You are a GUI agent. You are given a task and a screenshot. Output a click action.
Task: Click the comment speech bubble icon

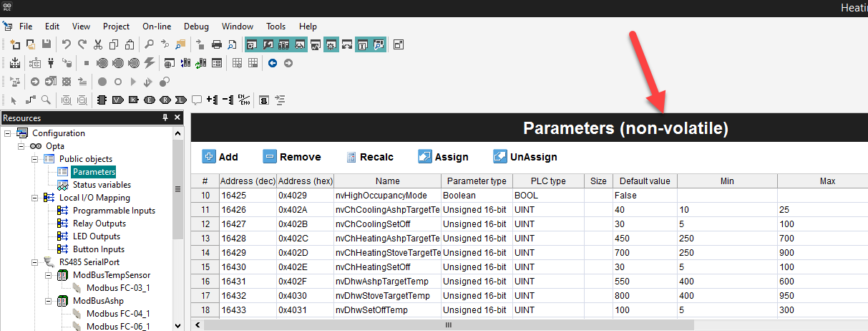point(196,100)
